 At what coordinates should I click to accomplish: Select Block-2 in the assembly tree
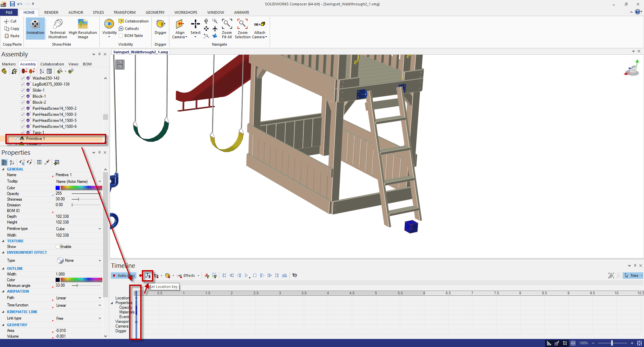(39, 102)
